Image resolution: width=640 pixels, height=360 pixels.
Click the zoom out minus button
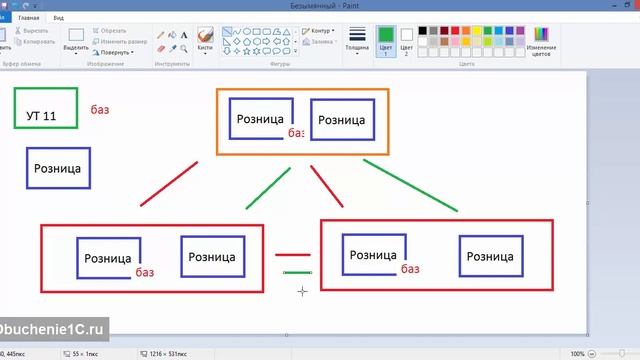pos(592,354)
